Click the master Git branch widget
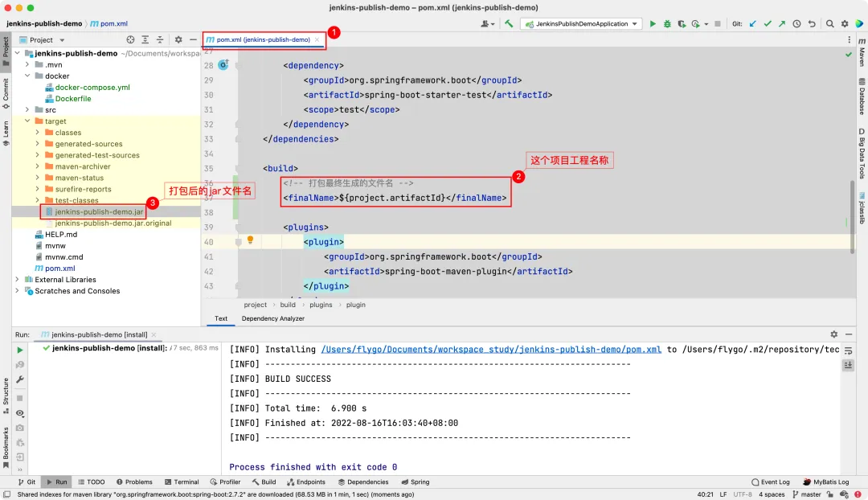The height and width of the screenshot is (500, 868). click(x=807, y=494)
